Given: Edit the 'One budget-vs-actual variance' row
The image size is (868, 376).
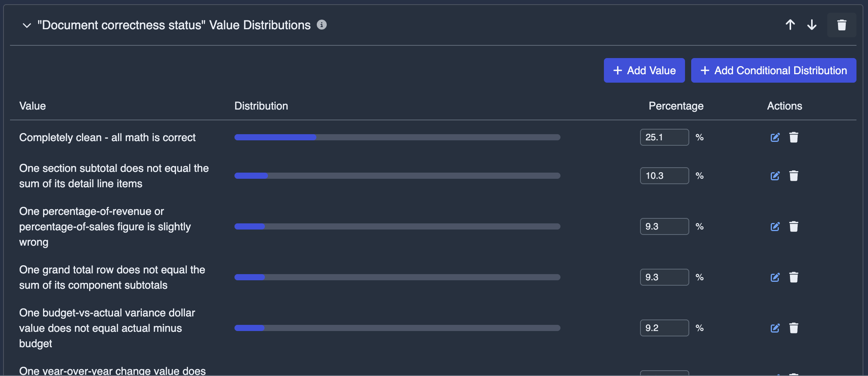Looking at the screenshot, I should (x=775, y=328).
